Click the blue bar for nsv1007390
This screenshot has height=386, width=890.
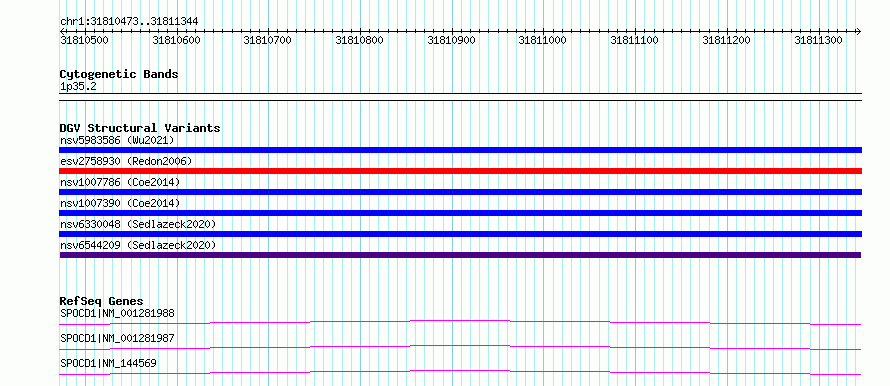(x=460, y=213)
